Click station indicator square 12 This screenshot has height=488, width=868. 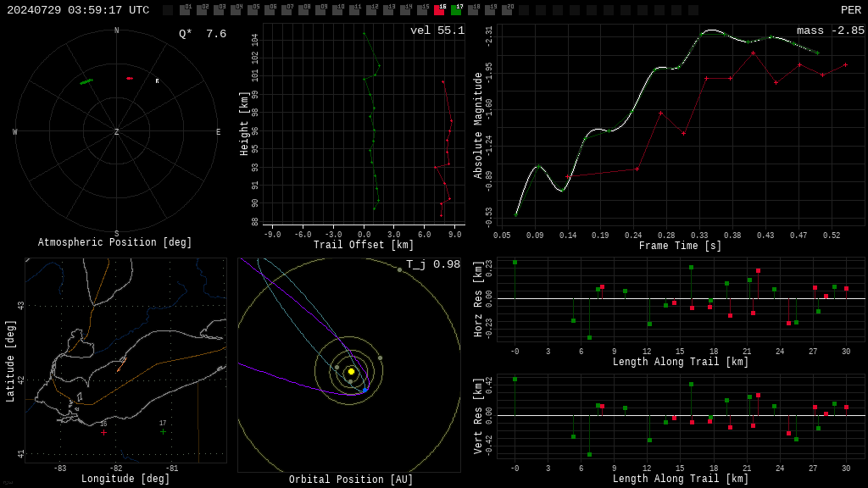click(x=371, y=10)
